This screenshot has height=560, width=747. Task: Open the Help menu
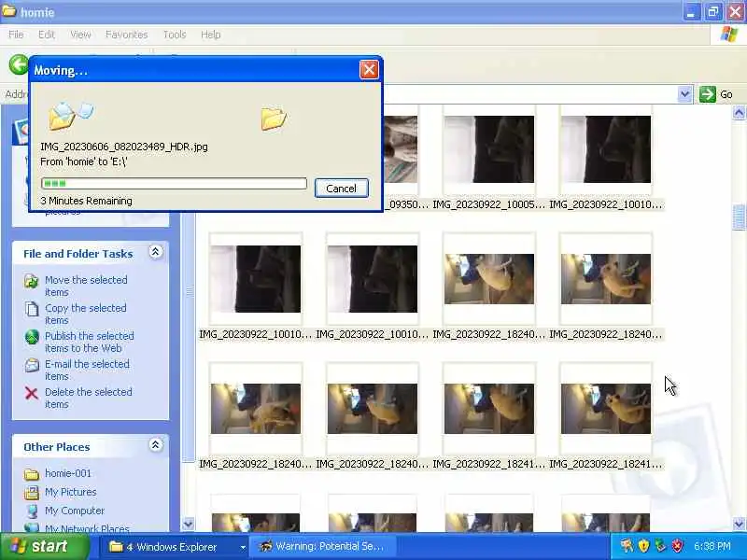click(x=210, y=35)
